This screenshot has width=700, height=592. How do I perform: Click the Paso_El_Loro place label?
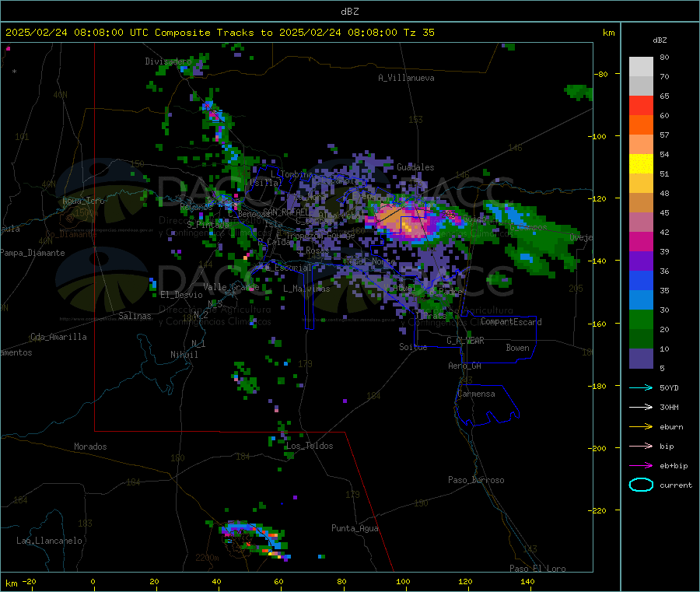(x=537, y=569)
